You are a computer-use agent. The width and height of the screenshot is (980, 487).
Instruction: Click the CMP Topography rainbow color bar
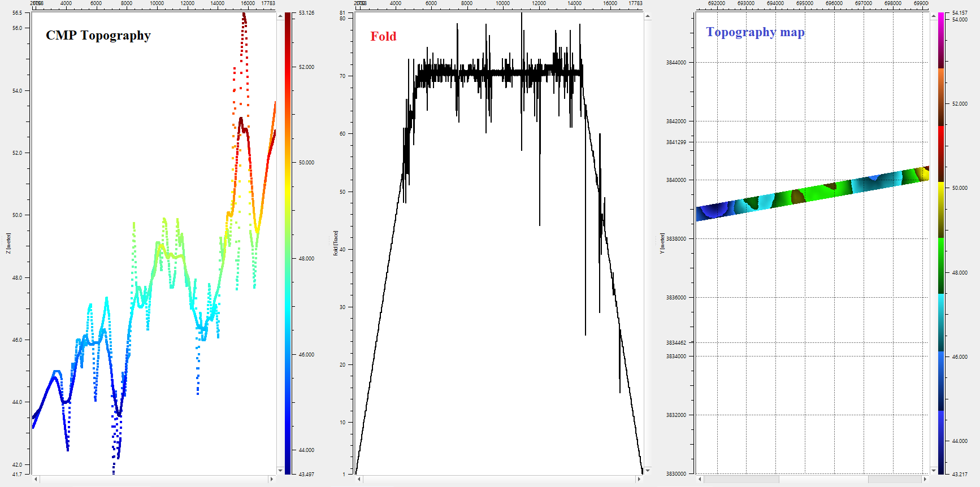click(x=288, y=243)
